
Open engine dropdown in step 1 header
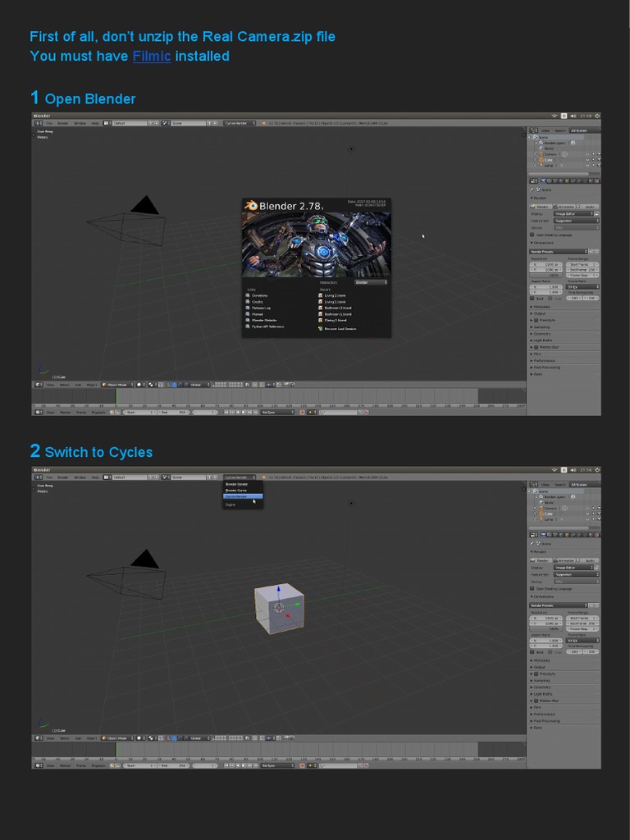tap(240, 123)
